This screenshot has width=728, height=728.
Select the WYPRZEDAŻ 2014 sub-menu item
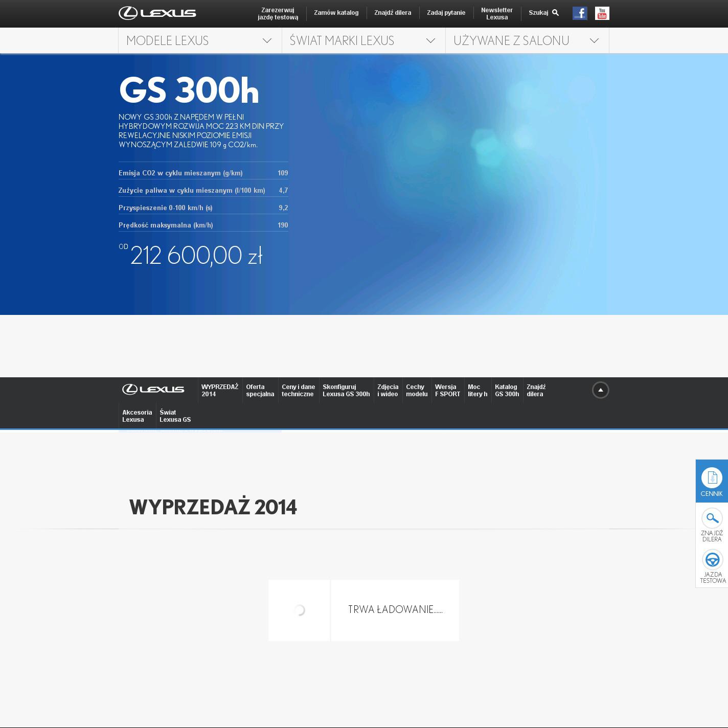(220, 391)
